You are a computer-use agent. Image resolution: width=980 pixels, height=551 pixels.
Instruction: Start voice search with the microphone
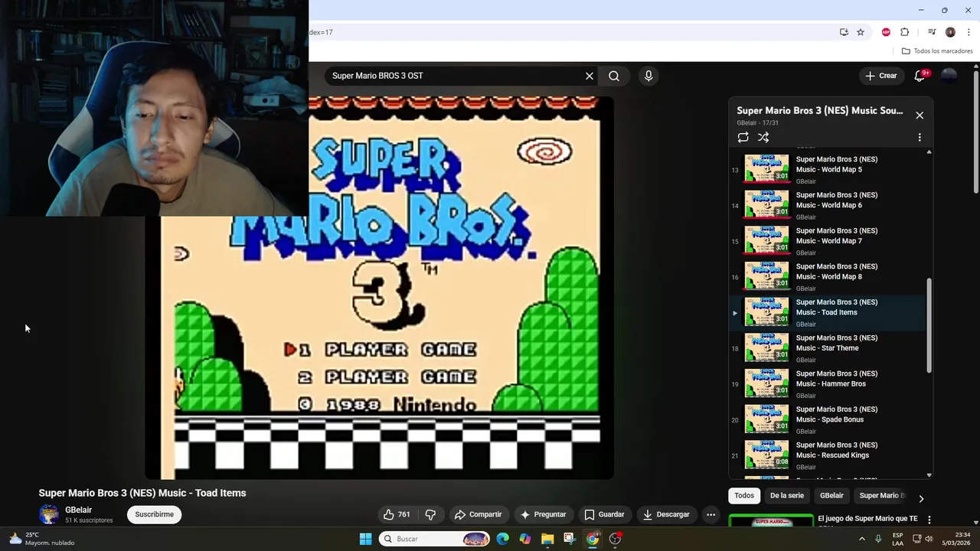pyautogui.click(x=648, y=76)
